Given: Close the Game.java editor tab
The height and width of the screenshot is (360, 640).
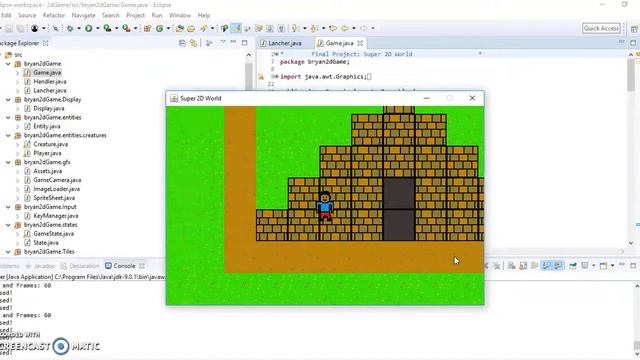Looking at the screenshot, I should (360, 43).
